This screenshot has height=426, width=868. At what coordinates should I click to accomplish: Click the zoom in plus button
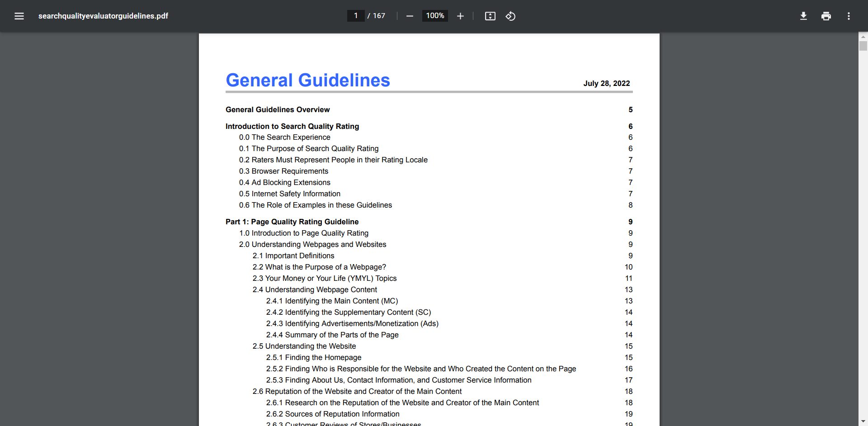460,16
